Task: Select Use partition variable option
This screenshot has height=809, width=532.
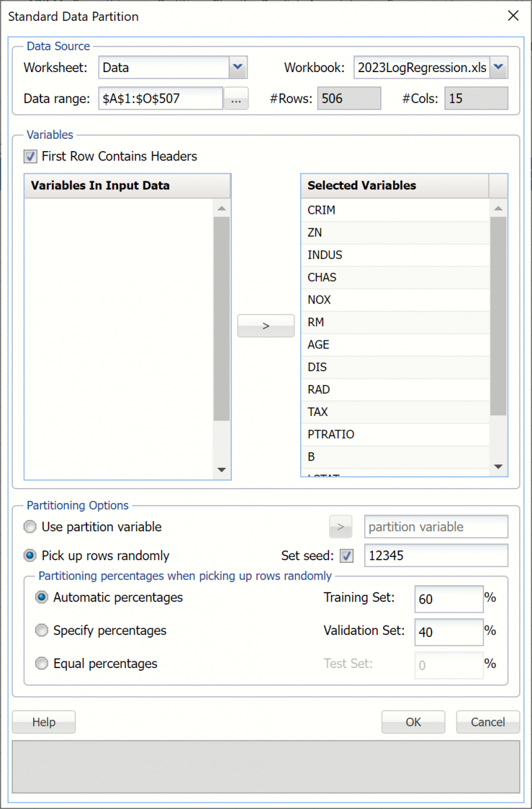Action: (x=30, y=527)
